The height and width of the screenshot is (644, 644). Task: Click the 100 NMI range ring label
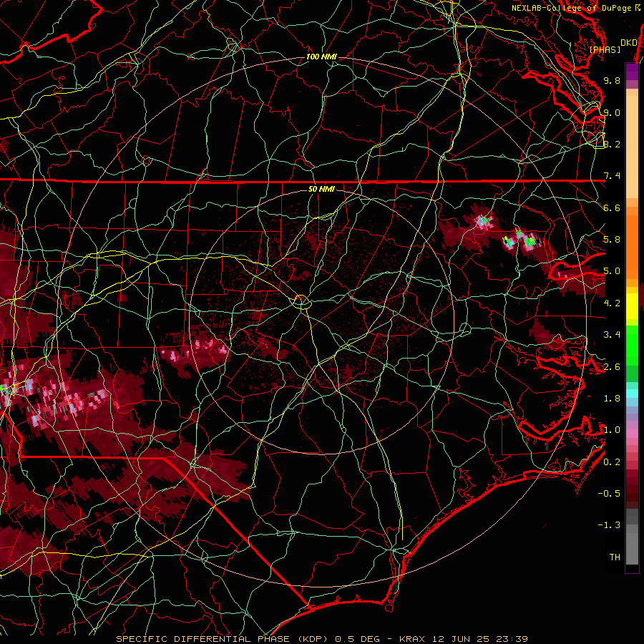321,57
